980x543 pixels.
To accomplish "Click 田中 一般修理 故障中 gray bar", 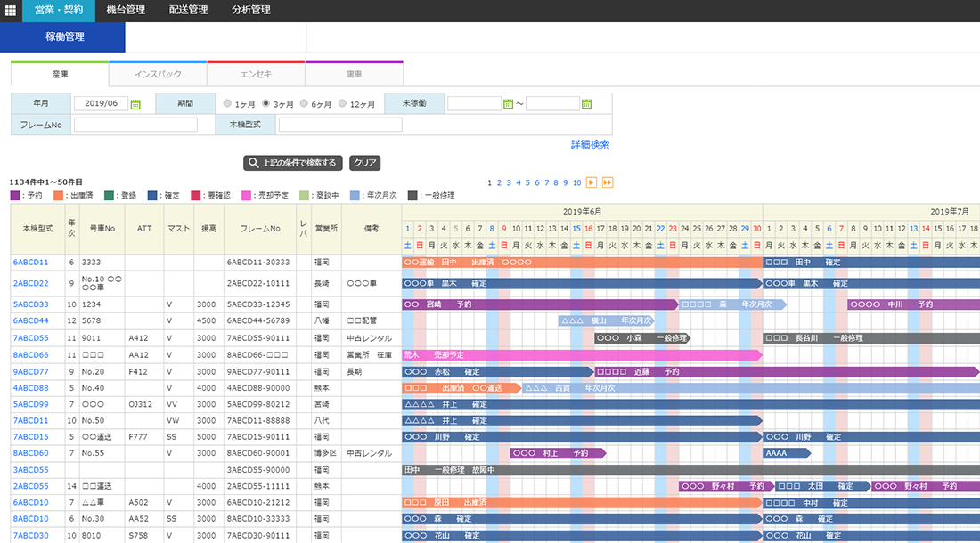I will click(690, 470).
